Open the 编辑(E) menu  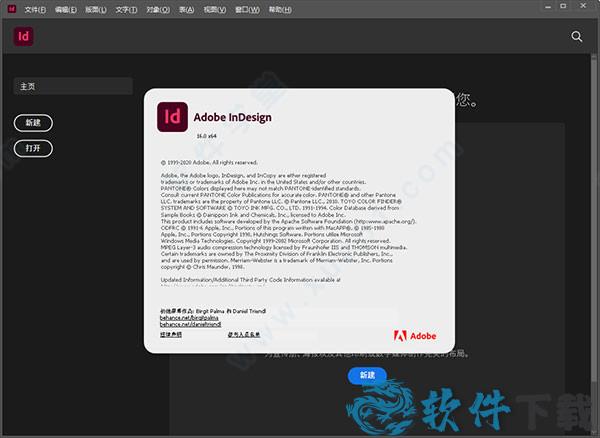(65, 10)
